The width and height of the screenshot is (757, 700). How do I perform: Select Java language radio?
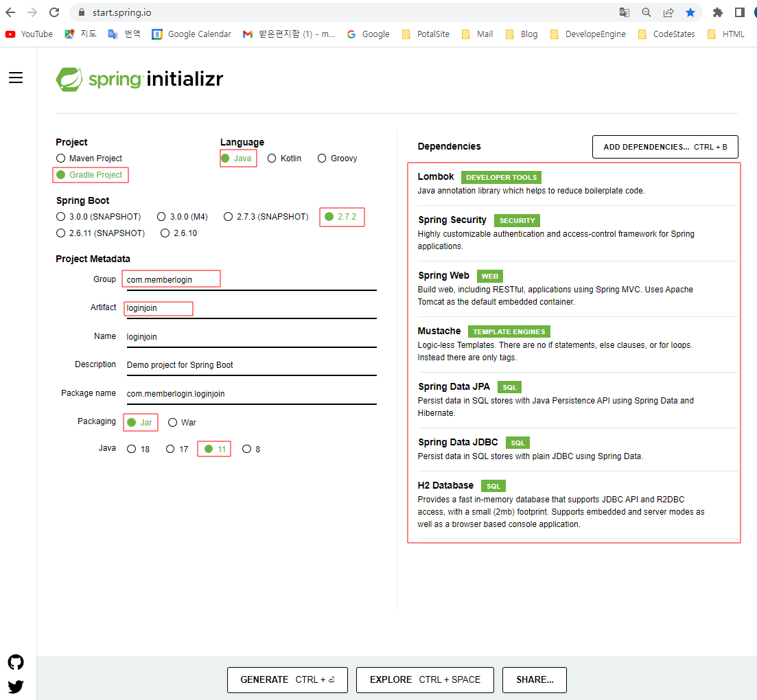tap(237, 159)
